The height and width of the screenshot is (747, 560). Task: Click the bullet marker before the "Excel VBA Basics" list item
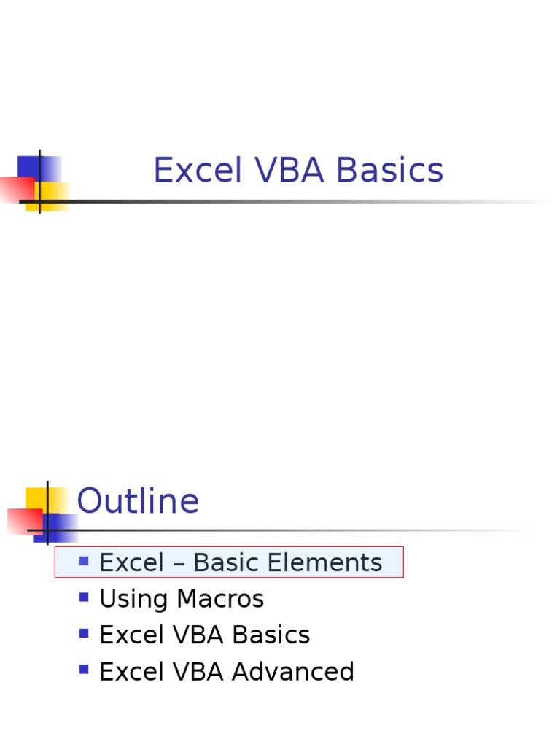click(84, 634)
